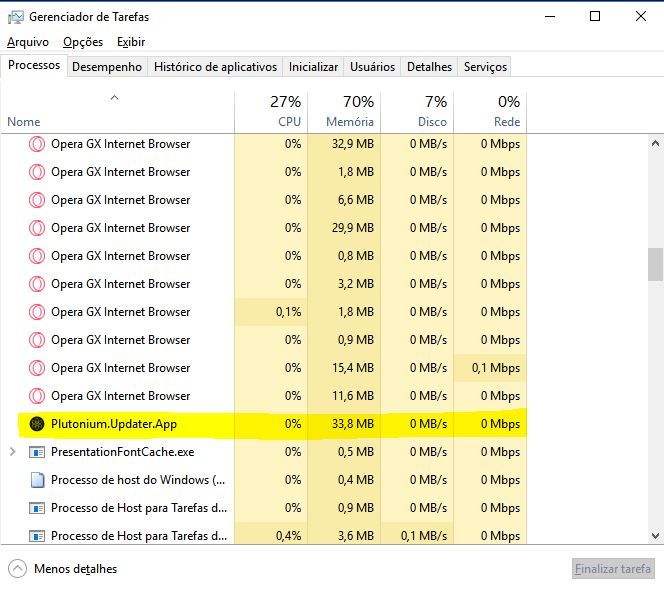Open the Exibir menu
This screenshot has width=664, height=593.
131,42
